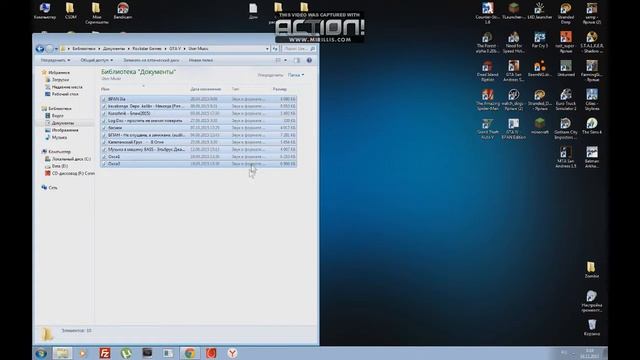Click the address bar refresh button
This screenshot has width=640, height=360.
click(275, 49)
